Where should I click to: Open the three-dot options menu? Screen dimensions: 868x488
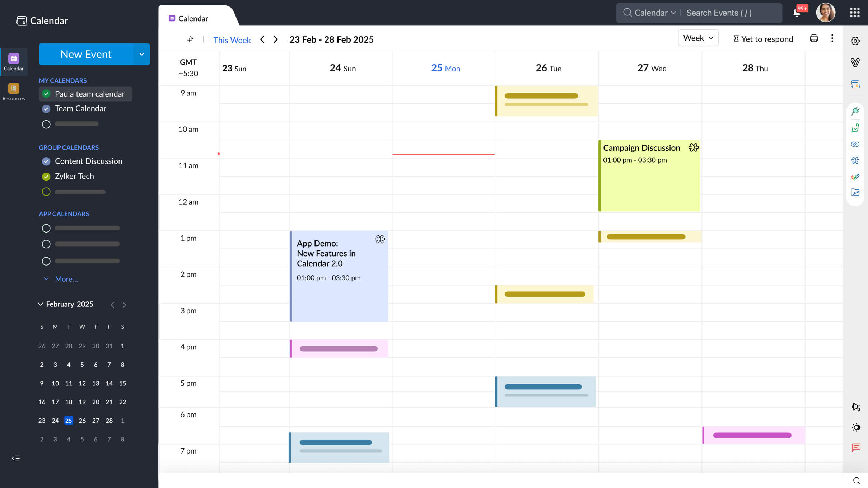coord(832,38)
